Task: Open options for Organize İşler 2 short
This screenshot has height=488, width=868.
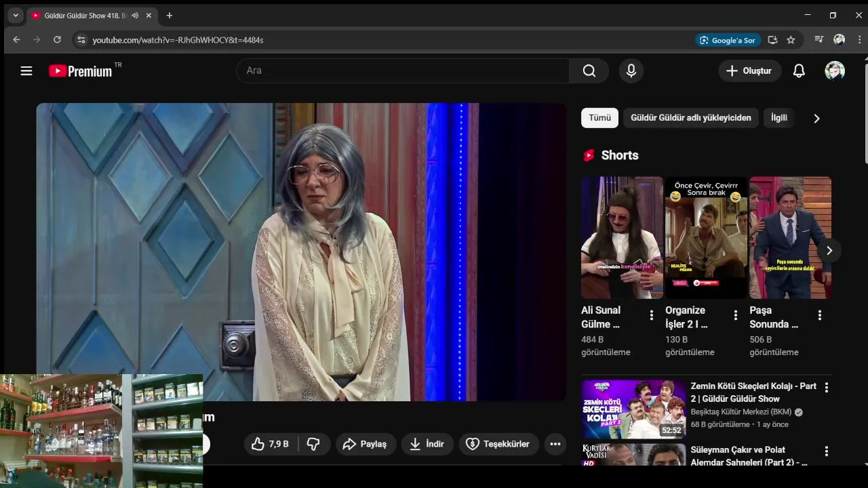Action: (x=735, y=315)
